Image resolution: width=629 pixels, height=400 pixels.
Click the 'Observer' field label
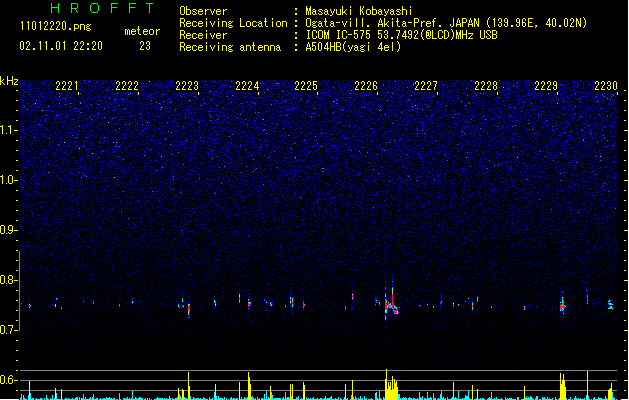(203, 11)
